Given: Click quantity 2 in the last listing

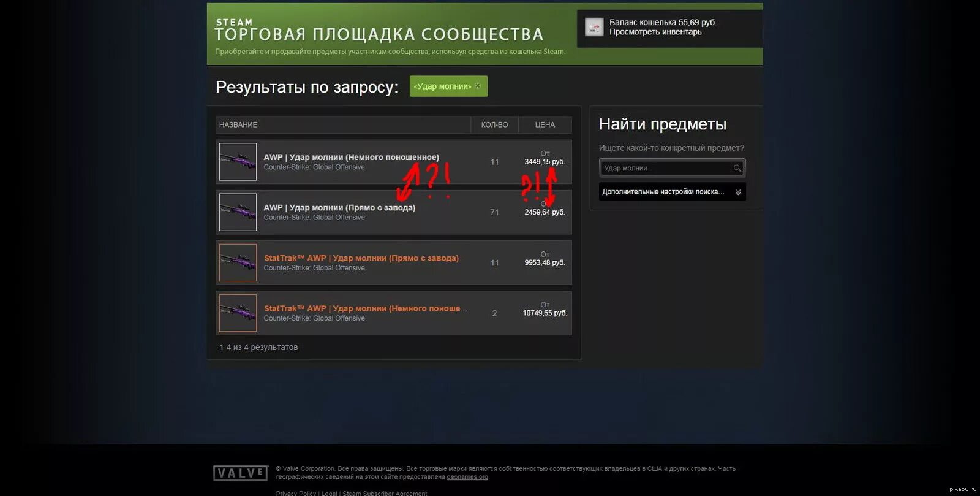Looking at the screenshot, I should pyautogui.click(x=494, y=313).
